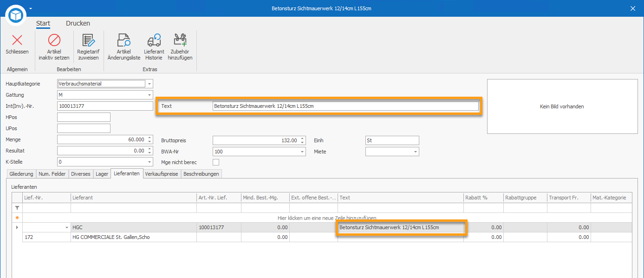Expand the K-Stelle dropdown
This screenshot has width=644, height=278.
pos(149,162)
